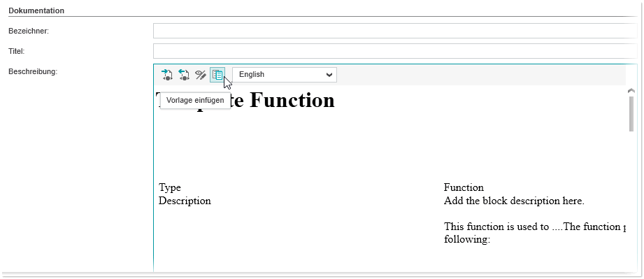Click the description editor vertical scrollbar thumb
The image size is (644, 279).
[x=631, y=114]
